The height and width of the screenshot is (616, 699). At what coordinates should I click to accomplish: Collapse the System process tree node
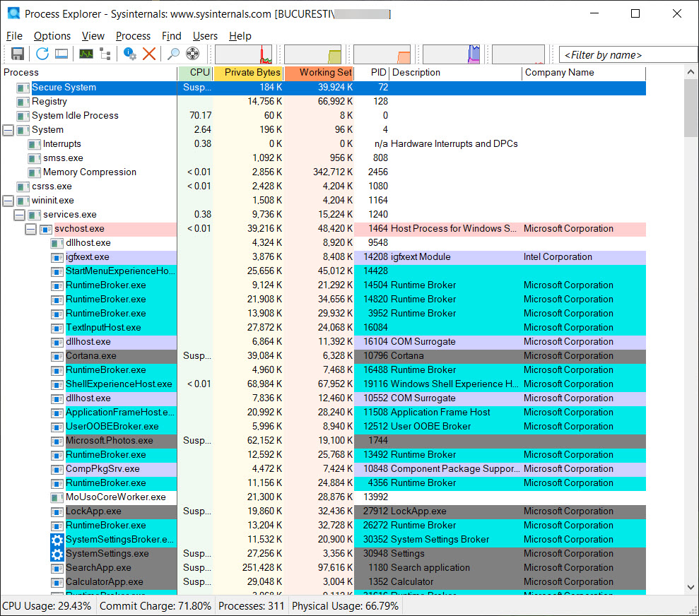[x=8, y=130]
